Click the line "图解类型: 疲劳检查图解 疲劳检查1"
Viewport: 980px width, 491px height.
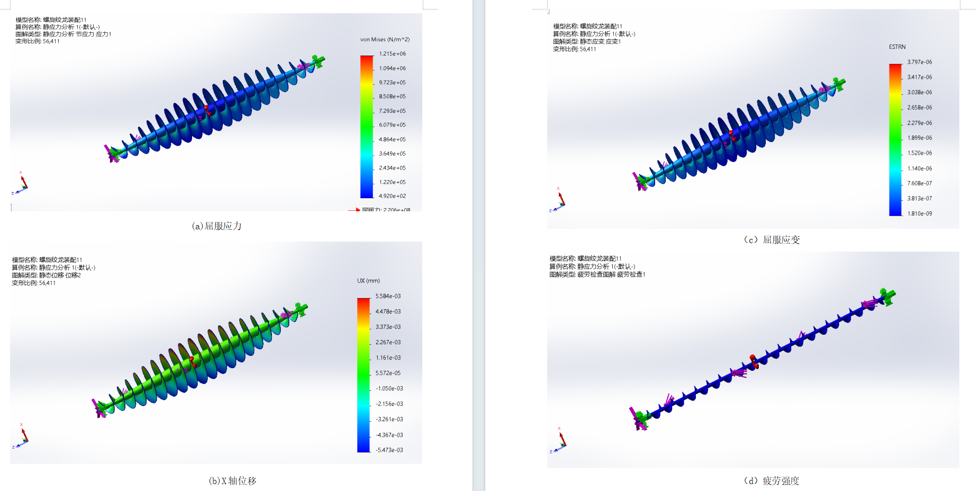(597, 274)
